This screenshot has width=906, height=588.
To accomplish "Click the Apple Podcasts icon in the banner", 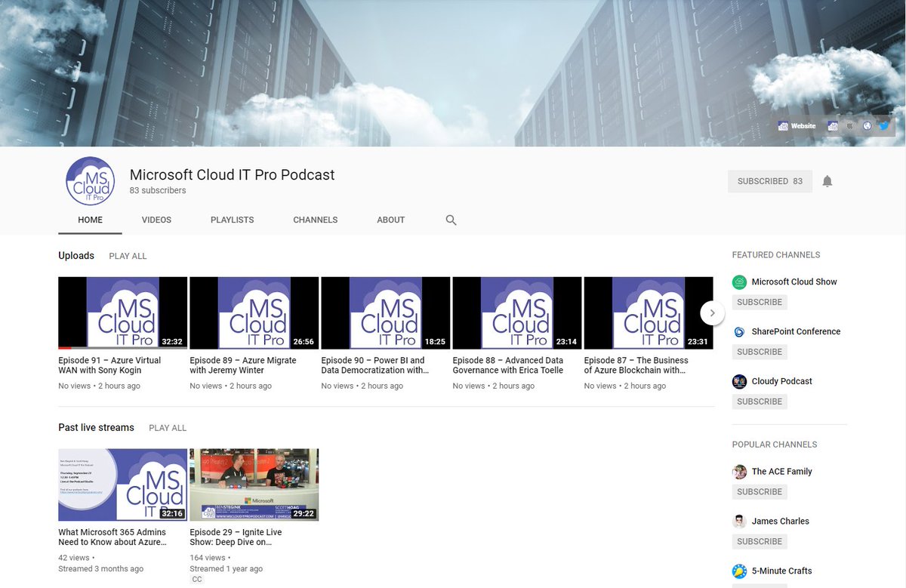I will coord(849,125).
